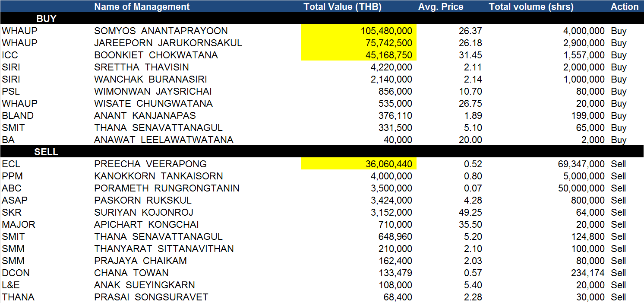Select the L&E ticker symbol
The image size is (644, 303).
pos(11,285)
